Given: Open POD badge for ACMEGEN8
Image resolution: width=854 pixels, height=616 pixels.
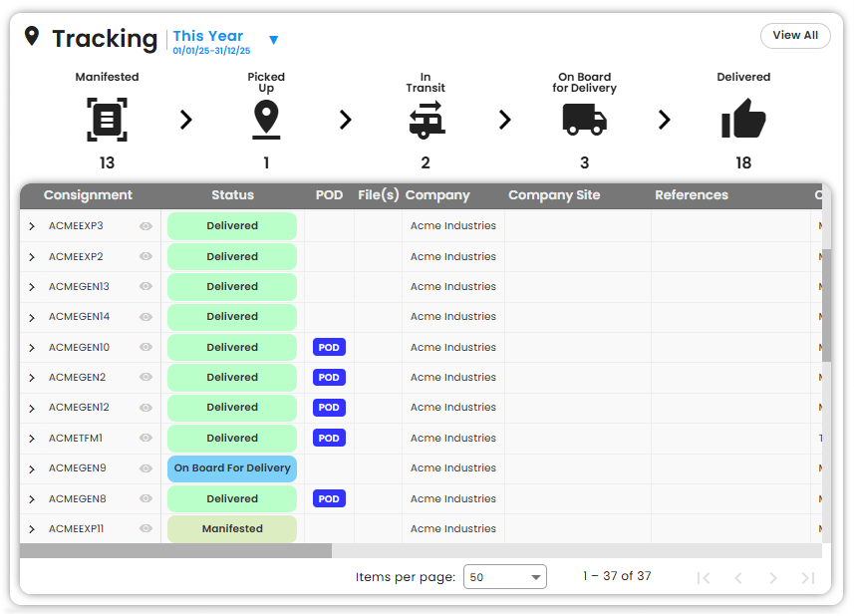Looking at the screenshot, I should 329,499.
